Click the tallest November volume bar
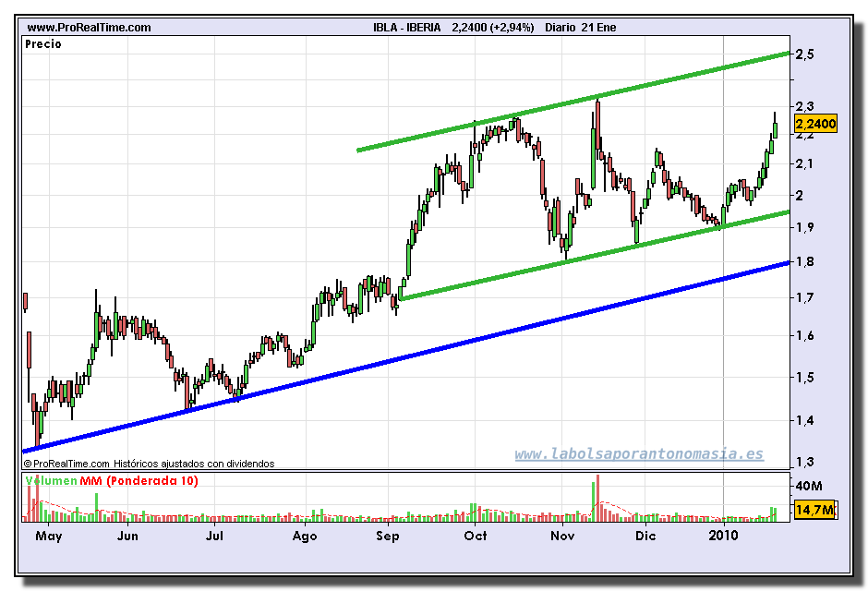This screenshot has height=591, width=868. (x=597, y=498)
